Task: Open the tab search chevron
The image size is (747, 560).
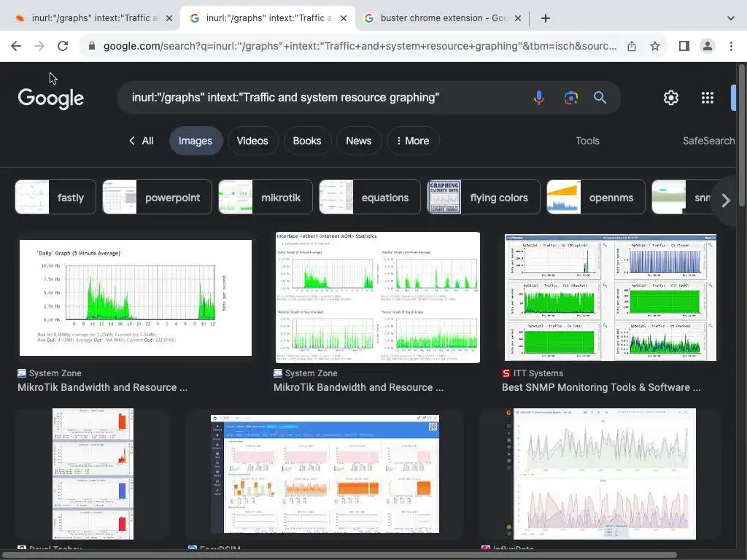Action: pos(731,18)
